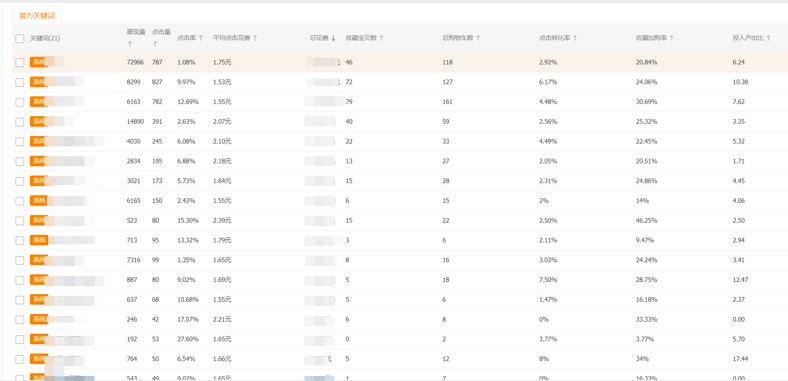This screenshot has width=788, height=381.
Task: Click the 12.47 投入产出比 value cell
Action: pos(740,279)
